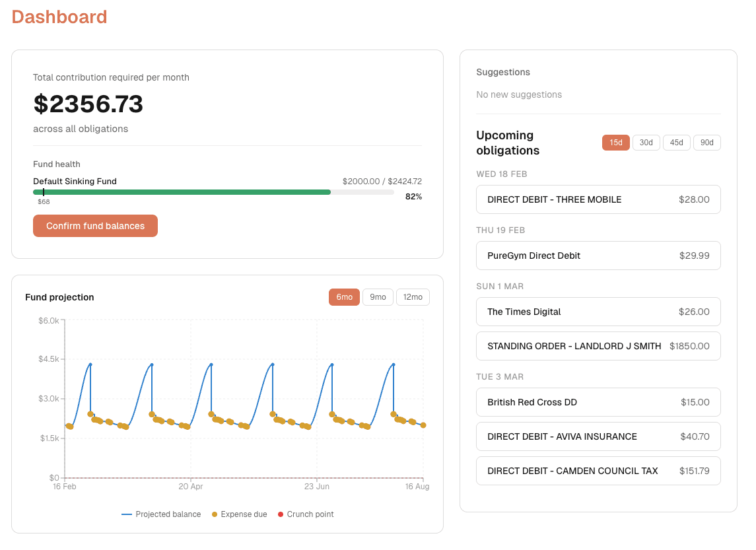Click The Times Digital obligation row
The image size is (756, 550).
[598, 311]
